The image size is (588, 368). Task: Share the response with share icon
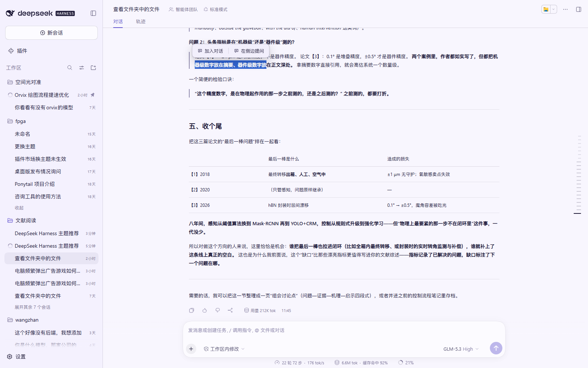[230, 311]
